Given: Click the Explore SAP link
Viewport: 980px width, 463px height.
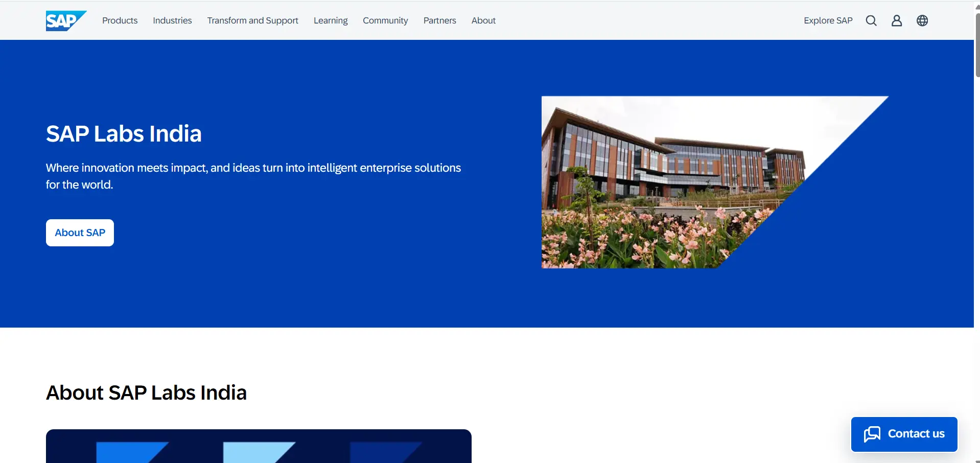Looking at the screenshot, I should (828, 20).
